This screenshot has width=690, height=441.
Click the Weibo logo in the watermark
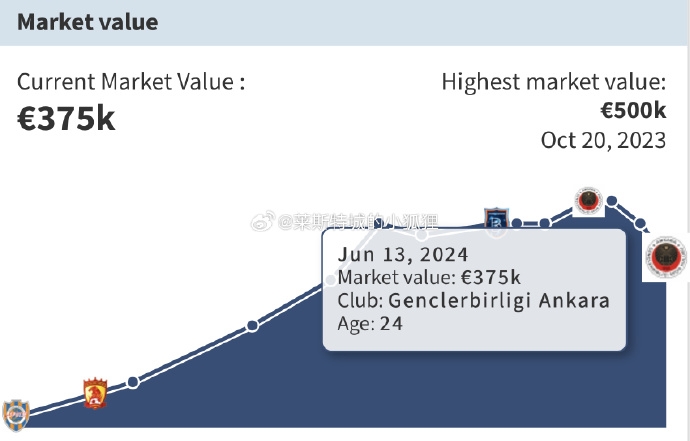tap(263, 221)
